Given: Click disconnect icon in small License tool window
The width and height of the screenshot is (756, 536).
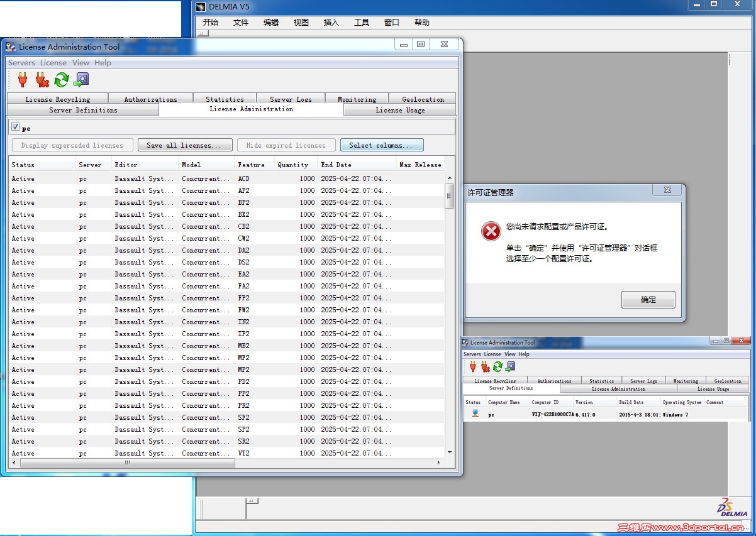Looking at the screenshot, I should 485,366.
